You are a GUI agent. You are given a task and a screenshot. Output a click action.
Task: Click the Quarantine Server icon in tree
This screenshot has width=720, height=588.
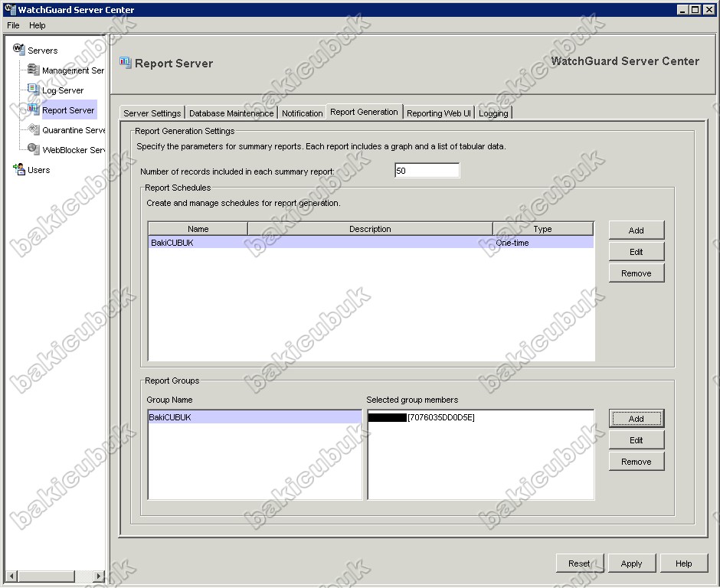(33, 129)
